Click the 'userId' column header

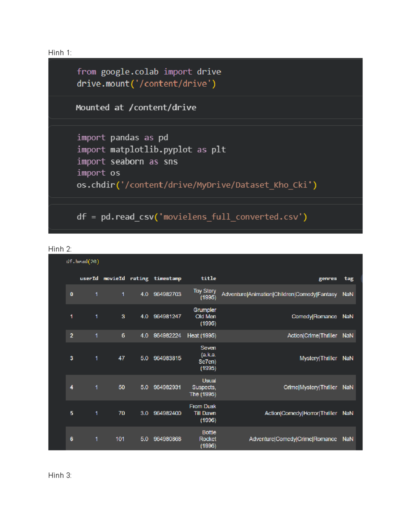click(x=89, y=279)
